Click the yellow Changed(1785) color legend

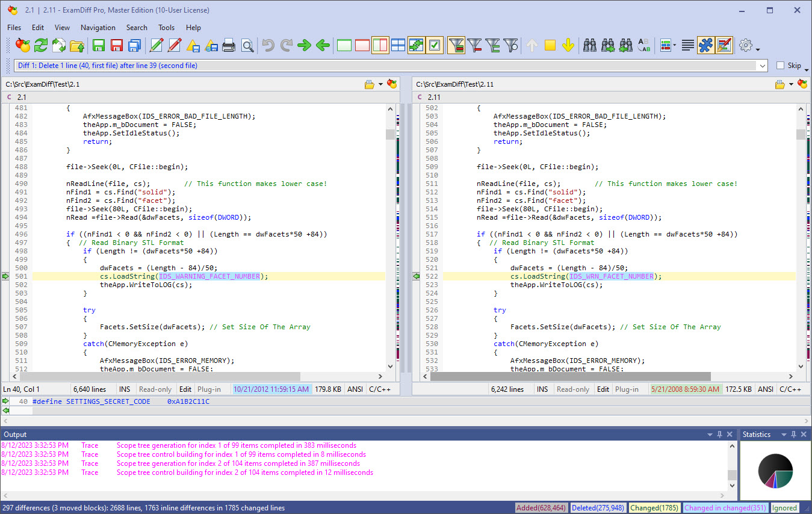point(654,508)
